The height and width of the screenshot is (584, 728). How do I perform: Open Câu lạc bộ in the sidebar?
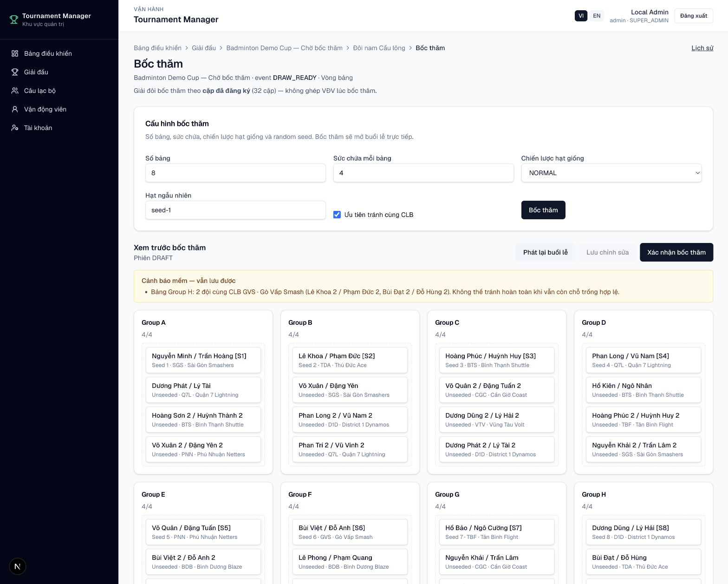click(x=59, y=91)
